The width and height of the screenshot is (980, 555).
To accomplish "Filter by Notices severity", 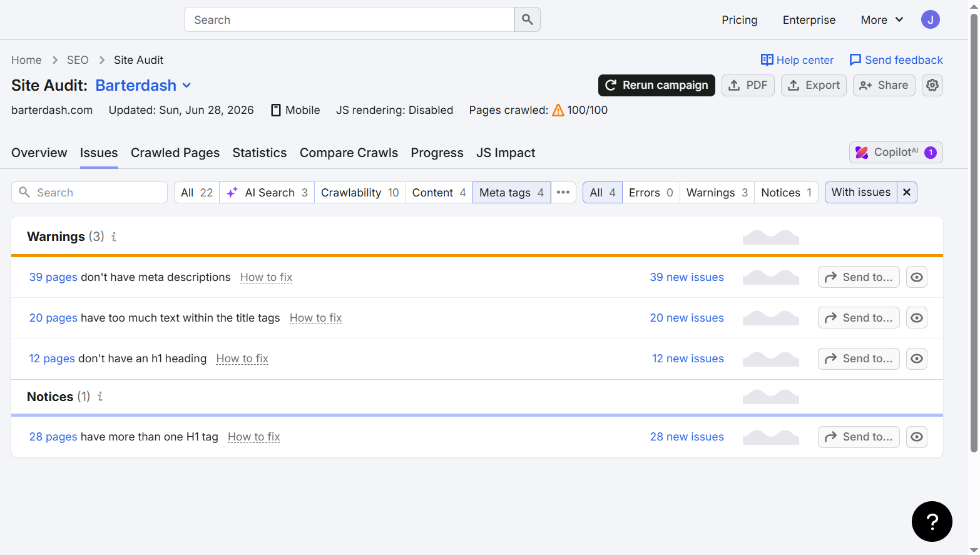I will [786, 192].
